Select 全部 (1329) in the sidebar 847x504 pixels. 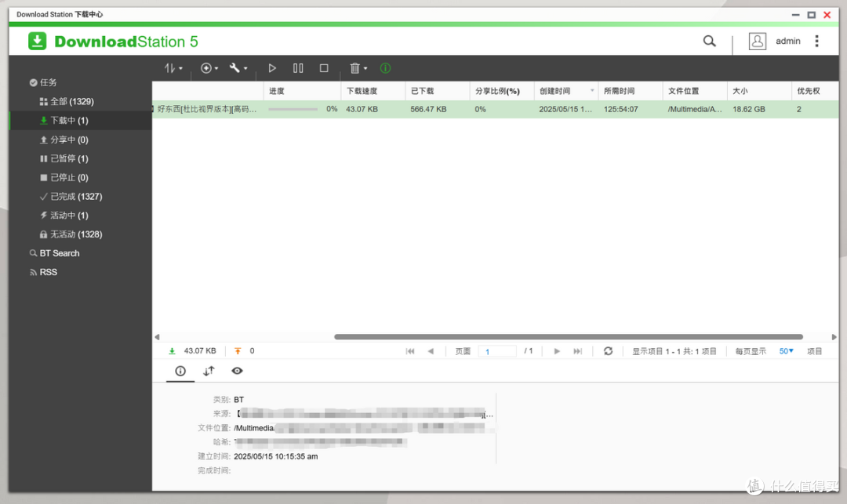pos(80,101)
